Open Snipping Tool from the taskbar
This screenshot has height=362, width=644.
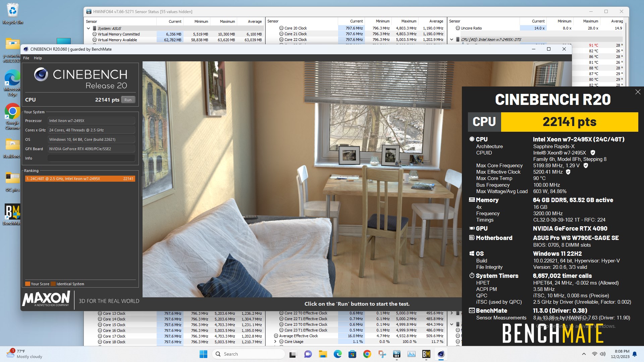pyautogui.click(x=382, y=354)
